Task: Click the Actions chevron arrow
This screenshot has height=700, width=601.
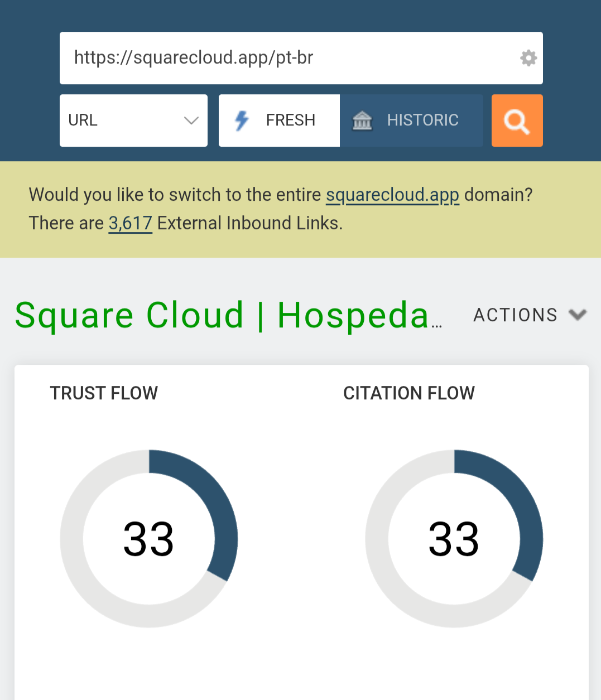Action: [x=578, y=315]
